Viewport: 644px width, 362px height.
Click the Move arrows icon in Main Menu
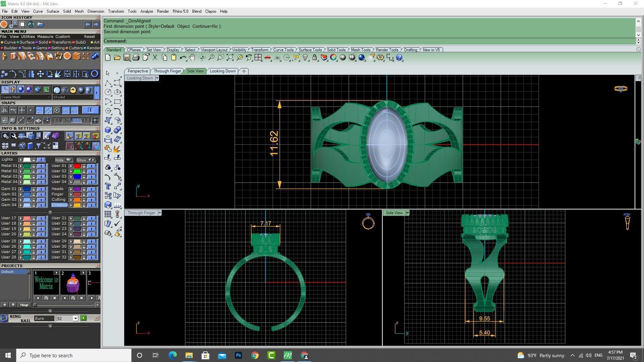[40, 74]
